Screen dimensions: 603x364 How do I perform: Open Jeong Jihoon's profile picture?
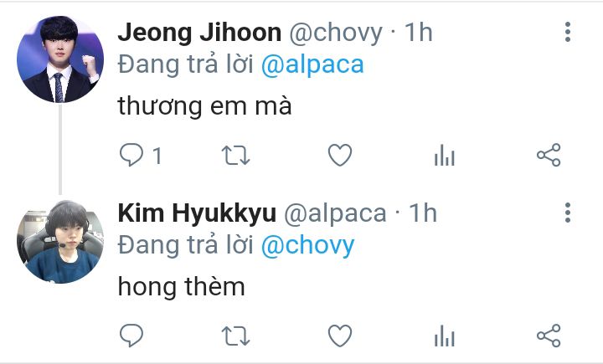point(60,59)
